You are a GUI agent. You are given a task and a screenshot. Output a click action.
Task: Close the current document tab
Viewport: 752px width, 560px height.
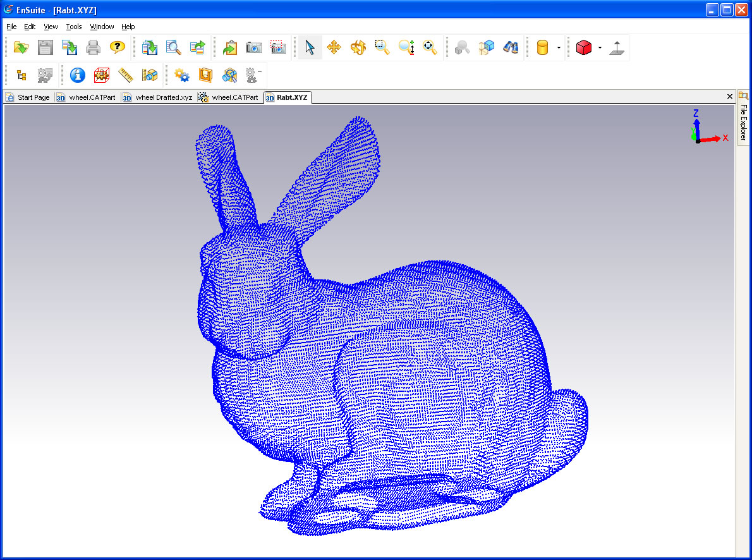(x=729, y=97)
